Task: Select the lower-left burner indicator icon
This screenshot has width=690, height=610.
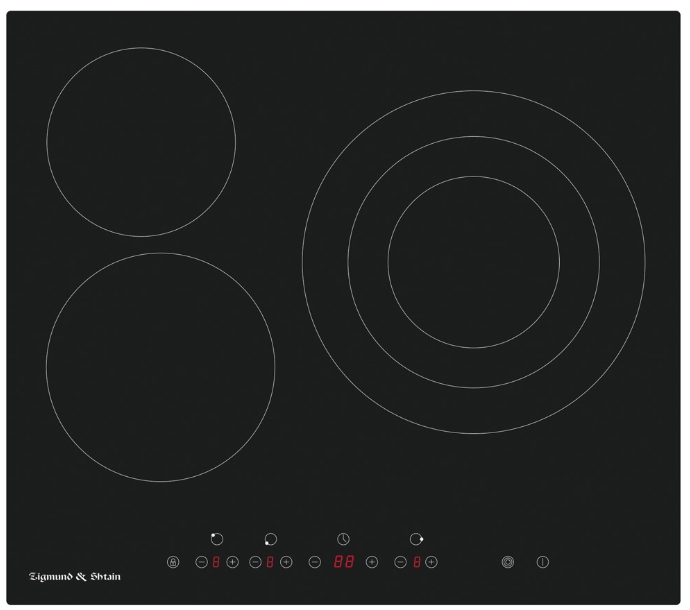Action: coord(270,540)
